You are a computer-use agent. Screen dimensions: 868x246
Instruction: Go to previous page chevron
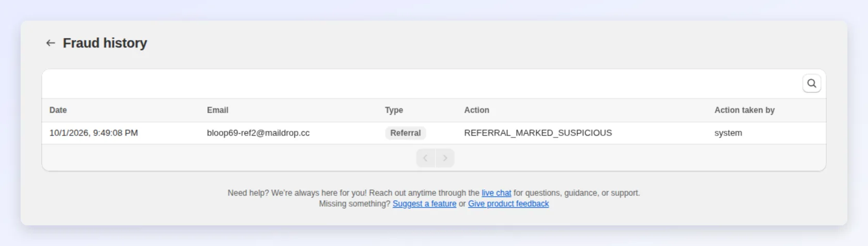(x=426, y=158)
